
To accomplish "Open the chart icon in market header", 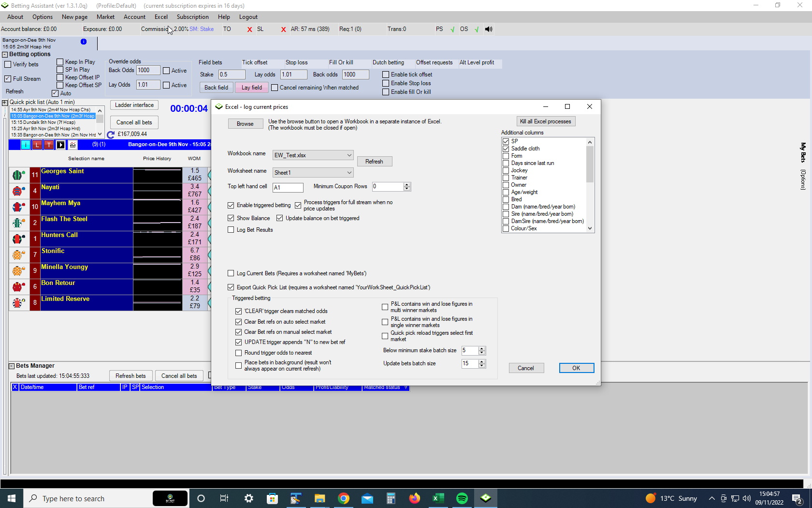I will (x=72, y=145).
